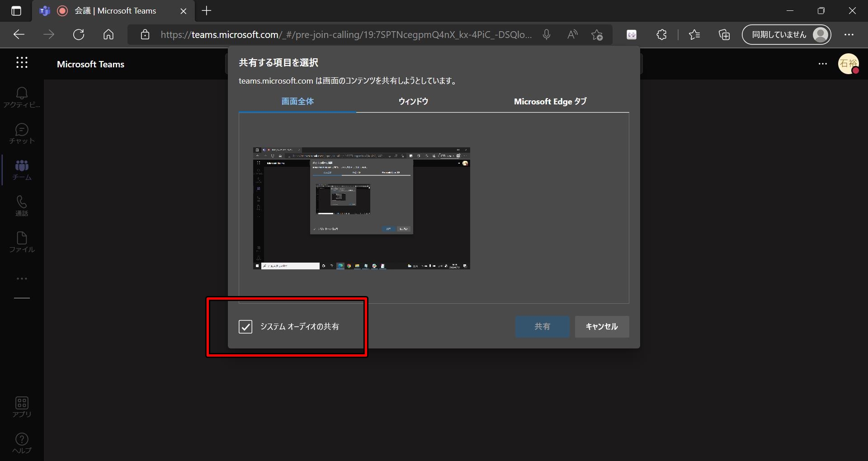Viewport: 868px width, 461px height.
Task: Open the アプリ (Apps) section
Action: point(21,406)
